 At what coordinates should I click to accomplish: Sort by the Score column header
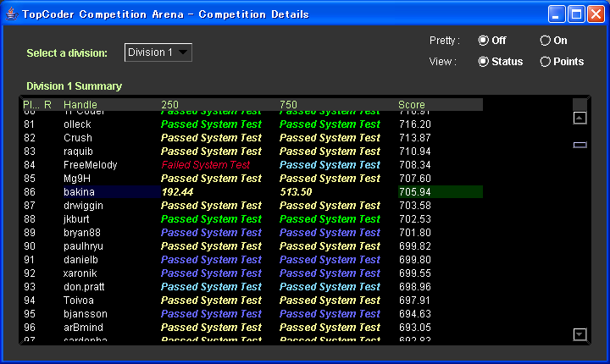[412, 105]
